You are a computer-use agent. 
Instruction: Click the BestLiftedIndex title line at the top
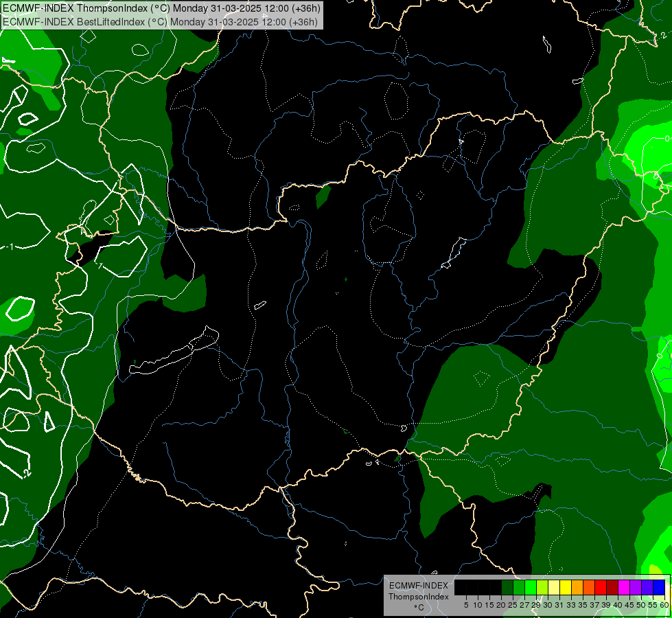click(160, 21)
